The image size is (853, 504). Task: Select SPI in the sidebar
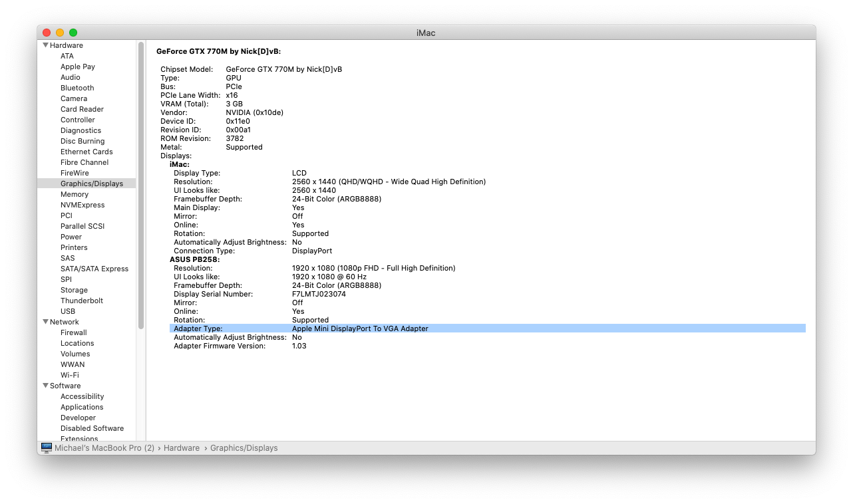(66, 279)
